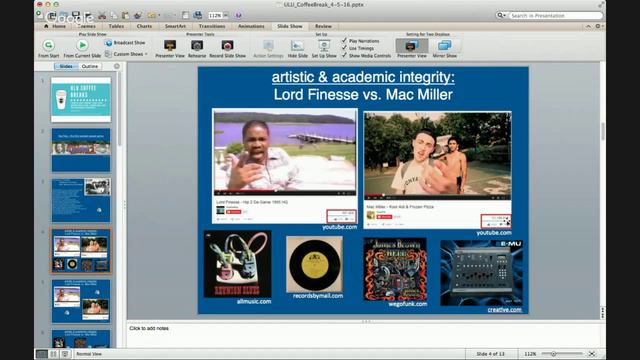Screen dimensions: 640x360
Task: Toggle Show Media Controls checkbox
Action: pyautogui.click(x=344, y=55)
